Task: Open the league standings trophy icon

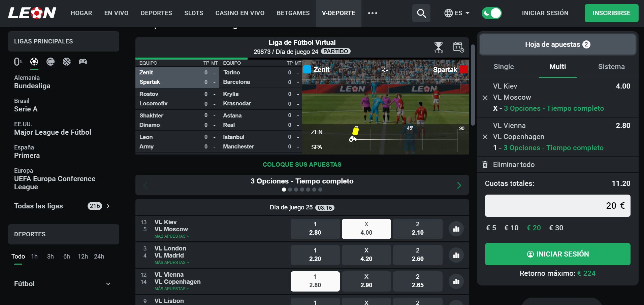Action: click(x=439, y=47)
